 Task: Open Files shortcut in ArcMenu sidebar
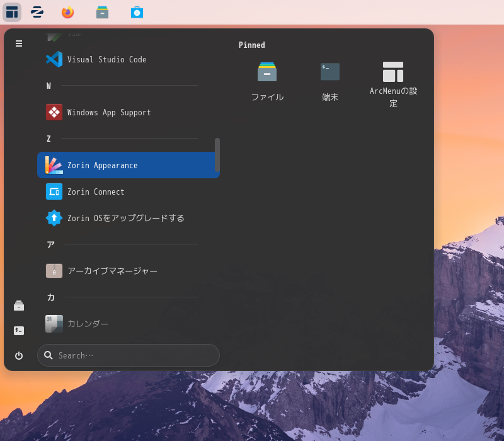point(19,306)
